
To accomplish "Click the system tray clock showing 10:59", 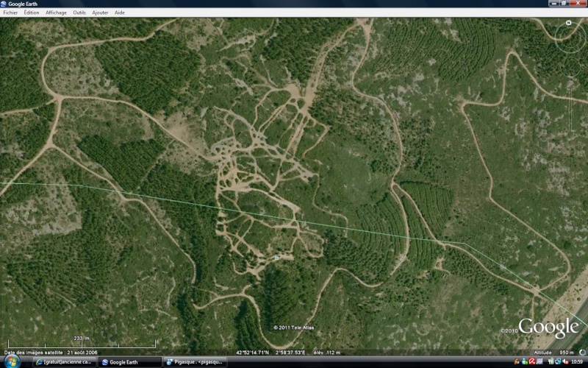I will 577,362.
